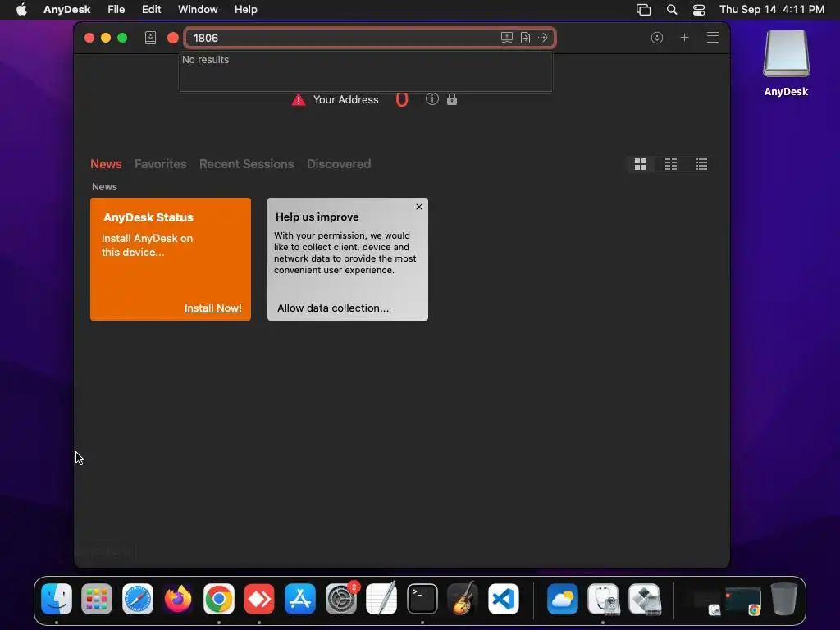Launch Google Chrome from the Dock
The width and height of the screenshot is (840, 630).
click(x=218, y=598)
